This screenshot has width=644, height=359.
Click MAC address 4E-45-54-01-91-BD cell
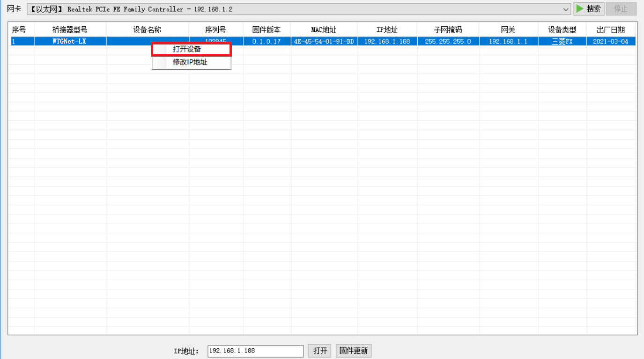point(324,41)
